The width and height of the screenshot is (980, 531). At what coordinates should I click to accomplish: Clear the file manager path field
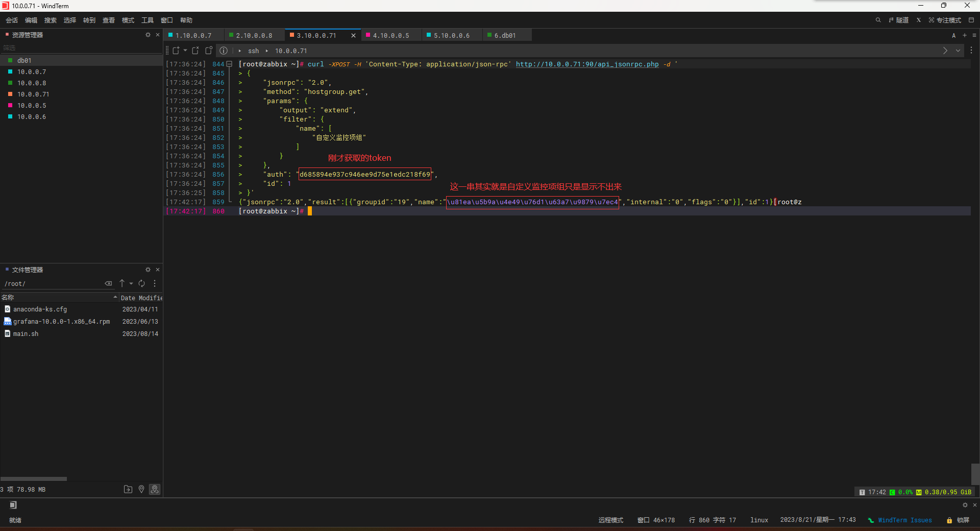click(x=108, y=283)
